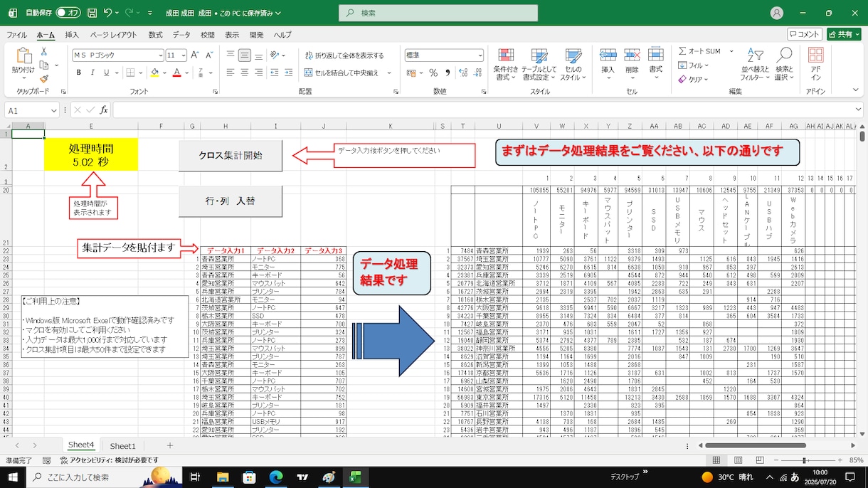Image resolution: width=868 pixels, height=488 pixels.
Task: Open Format as Table (テーブルとして書式設定)
Action: (x=539, y=65)
